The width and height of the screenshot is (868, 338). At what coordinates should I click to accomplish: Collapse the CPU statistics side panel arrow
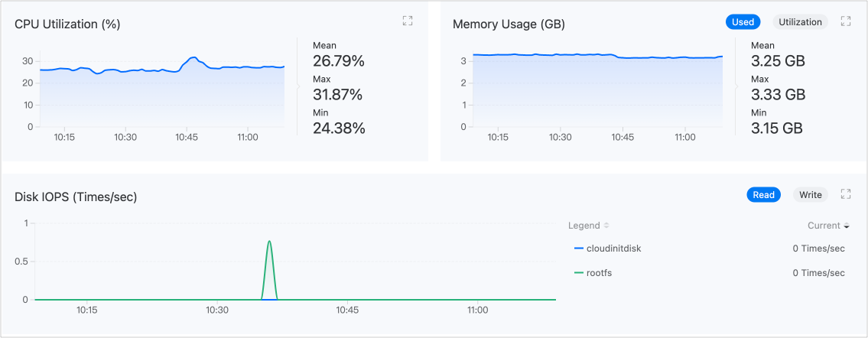pyautogui.click(x=298, y=86)
